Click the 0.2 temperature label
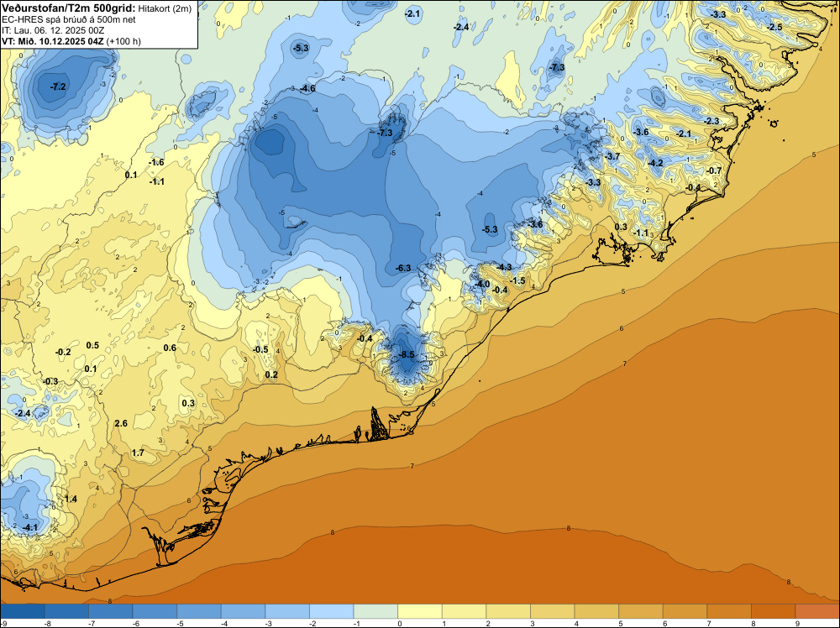Screen dimensions: 840x628 point(271,374)
